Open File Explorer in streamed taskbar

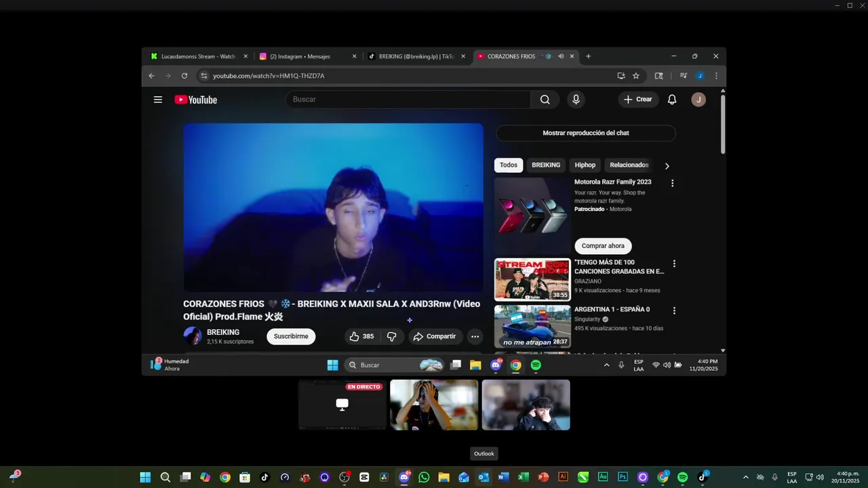(x=475, y=365)
